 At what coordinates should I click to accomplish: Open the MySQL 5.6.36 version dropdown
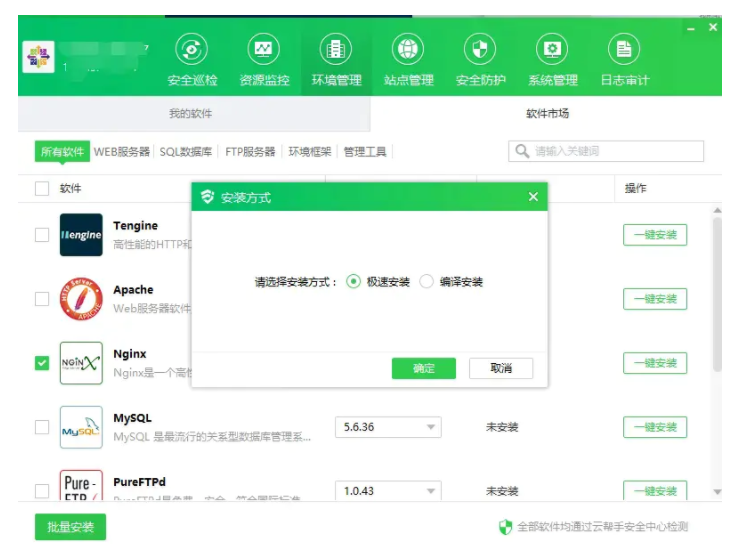388,427
